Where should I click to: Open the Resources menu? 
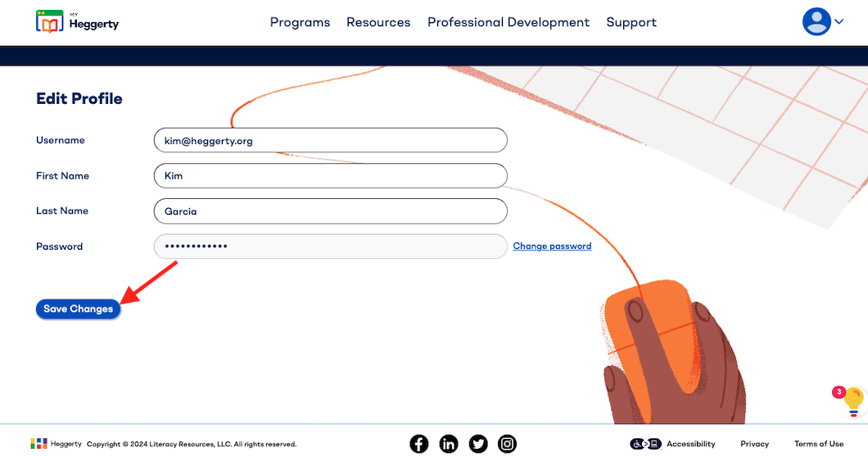(378, 22)
